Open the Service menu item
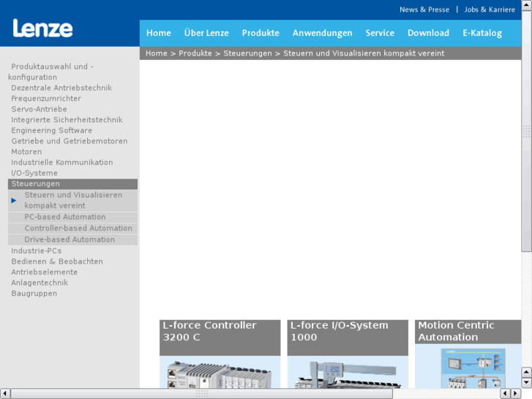532x399 pixels. 380,33
